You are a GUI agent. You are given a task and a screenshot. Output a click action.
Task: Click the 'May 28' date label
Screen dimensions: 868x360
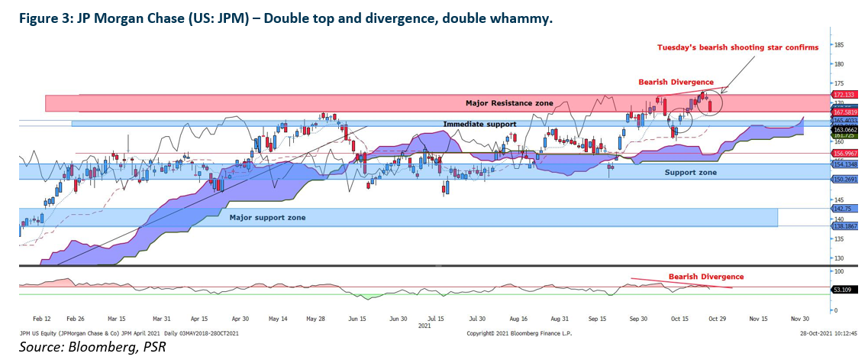(x=316, y=319)
